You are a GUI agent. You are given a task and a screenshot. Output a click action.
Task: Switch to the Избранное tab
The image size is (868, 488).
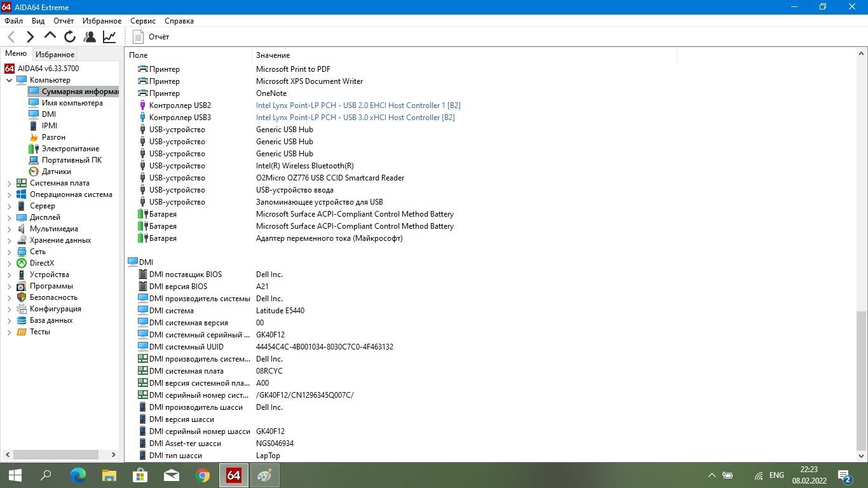coord(55,55)
